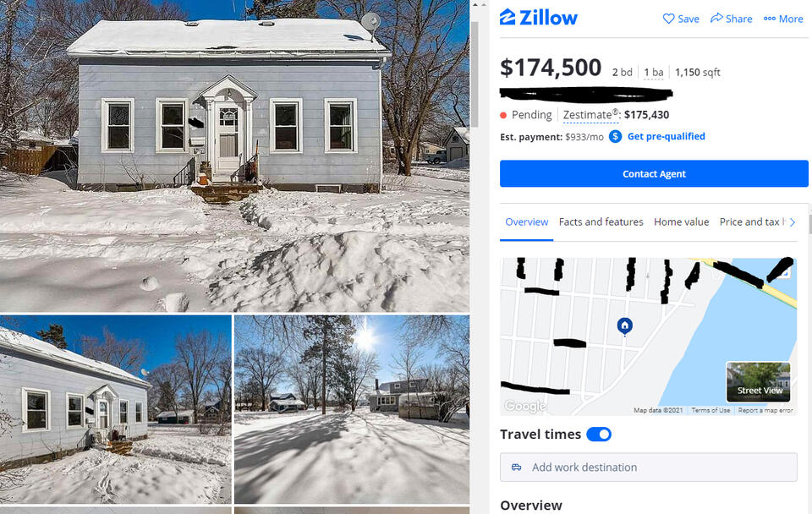Viewport: 812px width, 514px height.
Task: Share this listing via arrow icon
Action: click(x=731, y=19)
